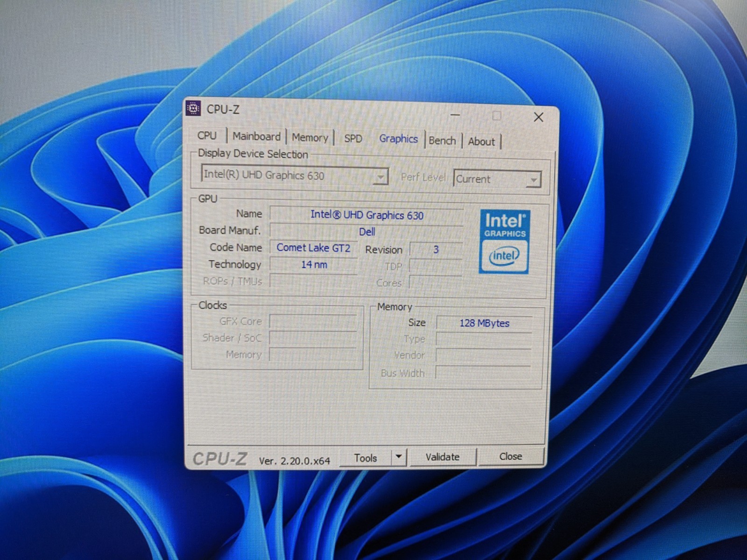The height and width of the screenshot is (560, 747).
Task: Switch to the CPU tab
Action: click(207, 135)
